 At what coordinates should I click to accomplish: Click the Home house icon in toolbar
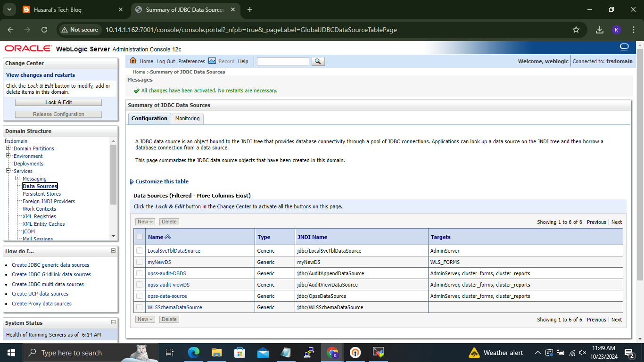133,61
